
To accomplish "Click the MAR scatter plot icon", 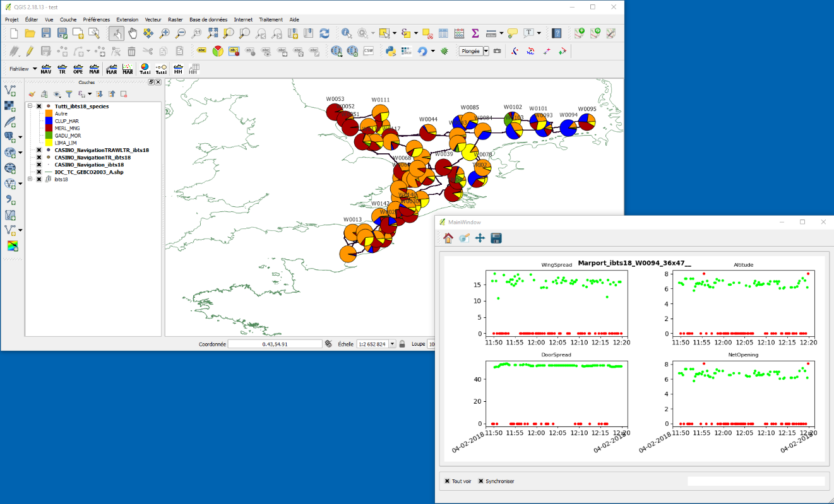I will (x=128, y=69).
